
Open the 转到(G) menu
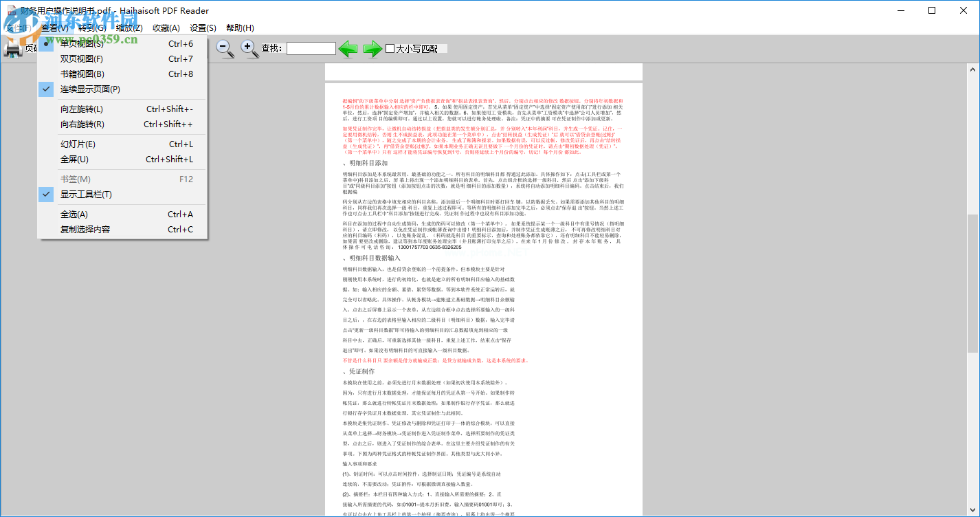pyautogui.click(x=92, y=27)
